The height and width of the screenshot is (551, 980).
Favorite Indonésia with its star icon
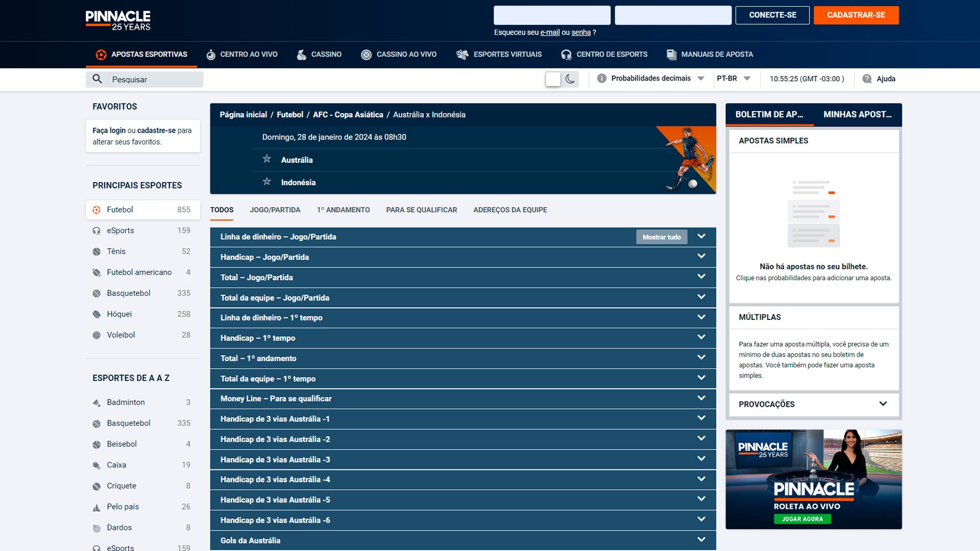(x=267, y=182)
